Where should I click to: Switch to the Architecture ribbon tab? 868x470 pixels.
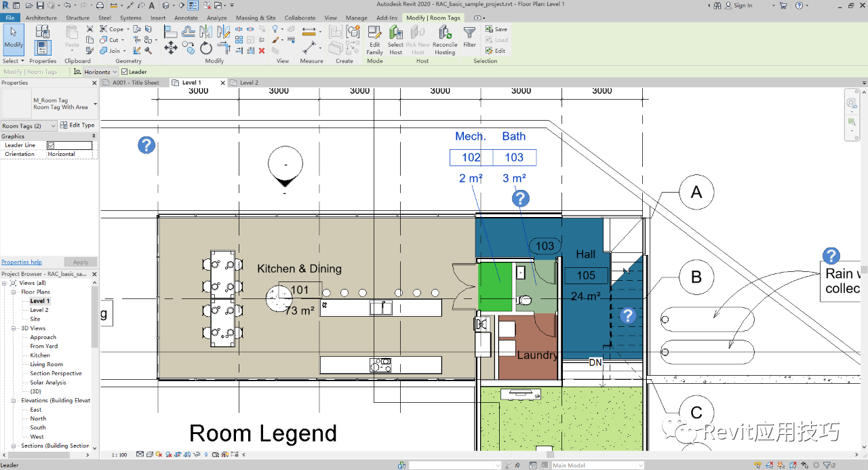(41, 18)
